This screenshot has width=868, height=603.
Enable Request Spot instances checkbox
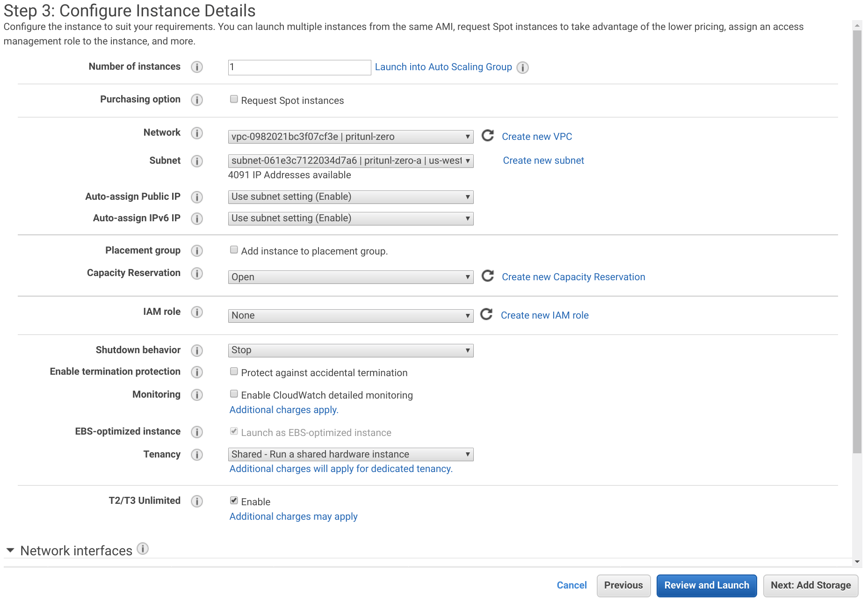pyautogui.click(x=234, y=99)
